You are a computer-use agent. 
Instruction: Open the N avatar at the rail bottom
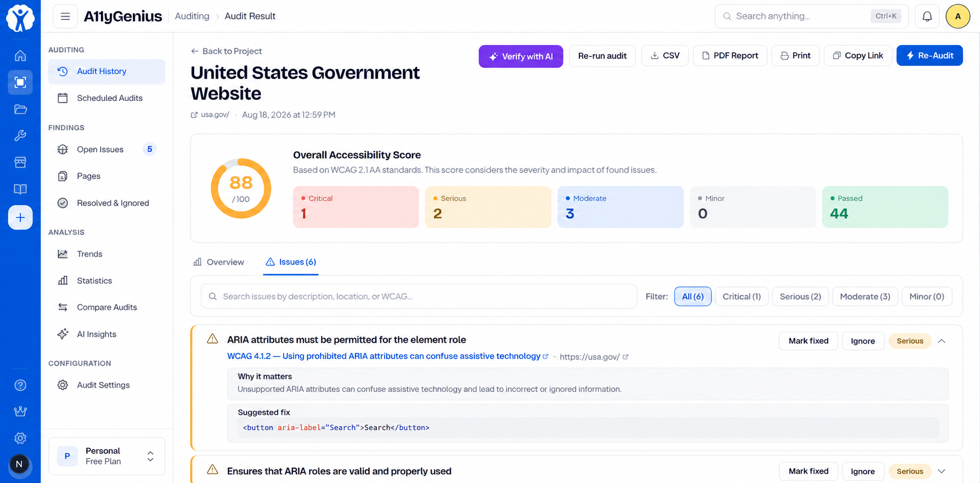pos(19,464)
